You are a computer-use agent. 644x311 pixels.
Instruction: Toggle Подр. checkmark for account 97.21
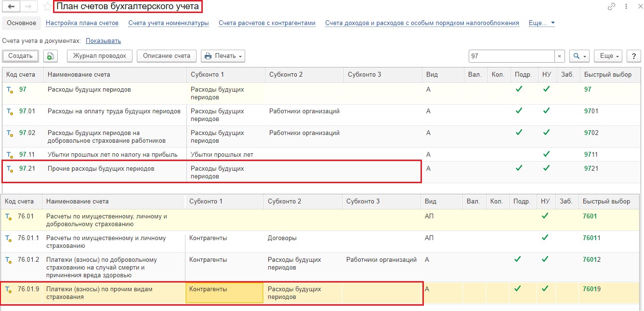coord(519,169)
